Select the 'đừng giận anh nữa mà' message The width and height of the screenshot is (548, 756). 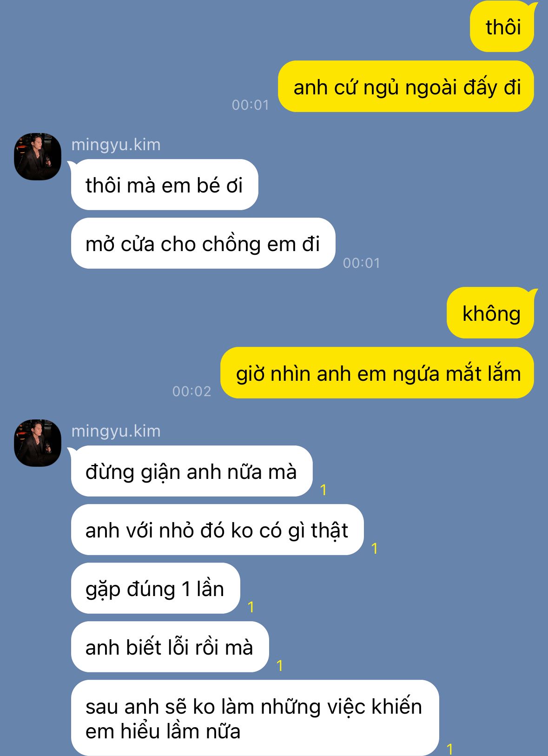coord(191,471)
